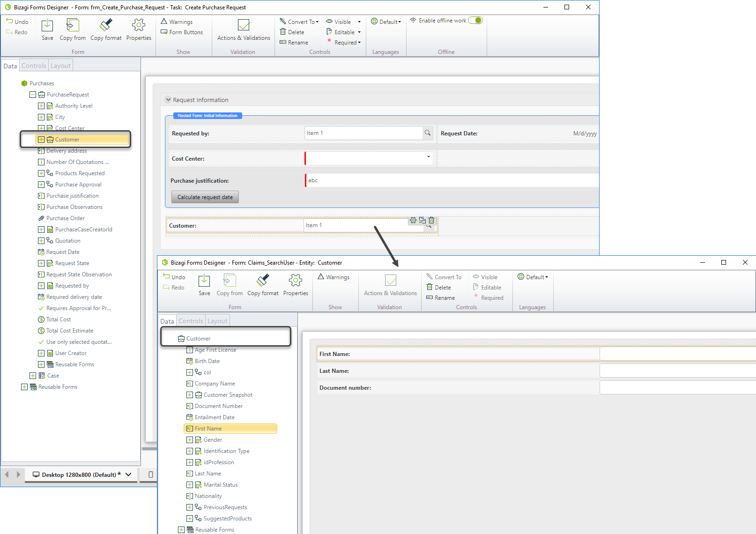Collapse PurchaseRequest tree node
This screenshot has width=756, height=534.
point(33,95)
